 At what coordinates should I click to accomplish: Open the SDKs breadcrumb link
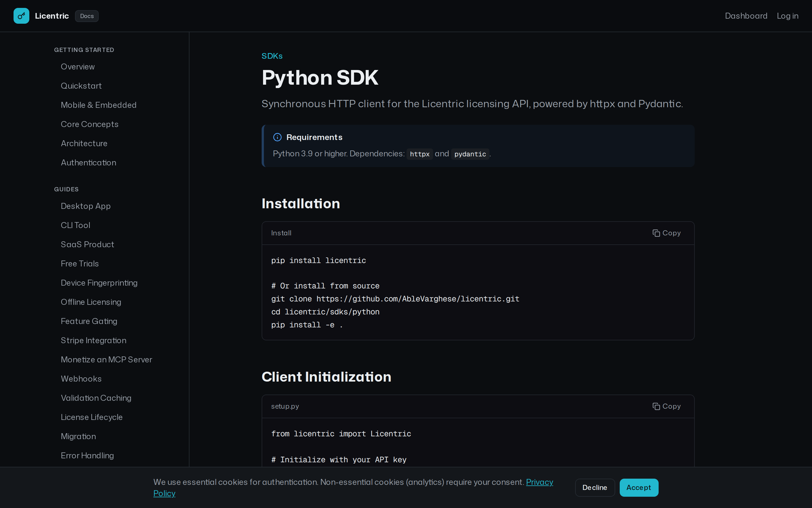click(x=272, y=56)
